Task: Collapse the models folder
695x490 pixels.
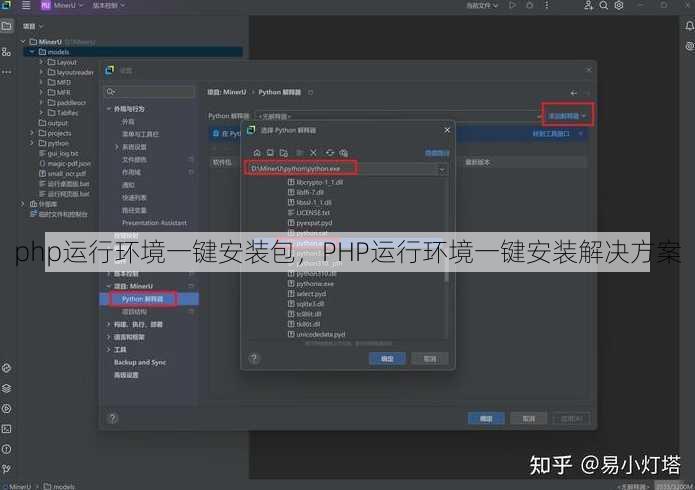Action: coord(32,52)
